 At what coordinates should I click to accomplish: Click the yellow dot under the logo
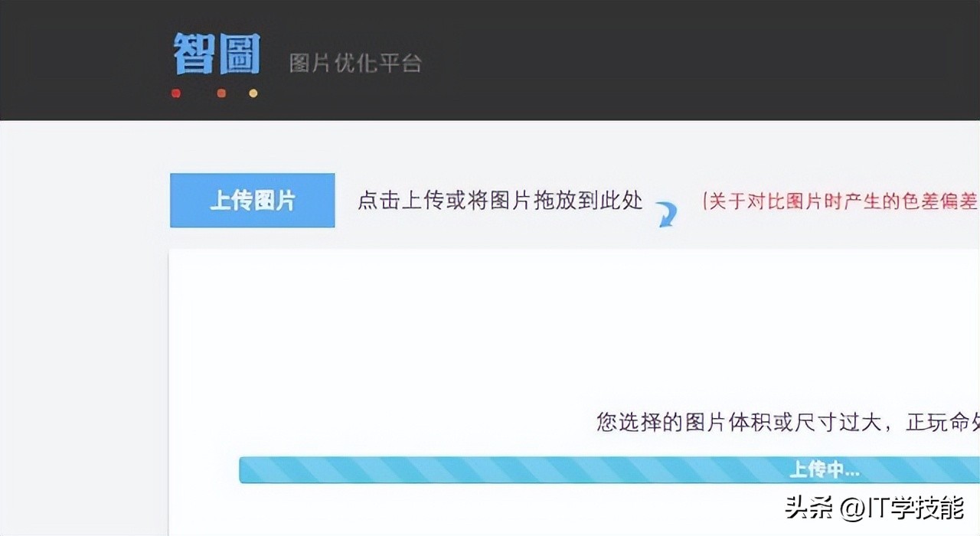coord(253,93)
